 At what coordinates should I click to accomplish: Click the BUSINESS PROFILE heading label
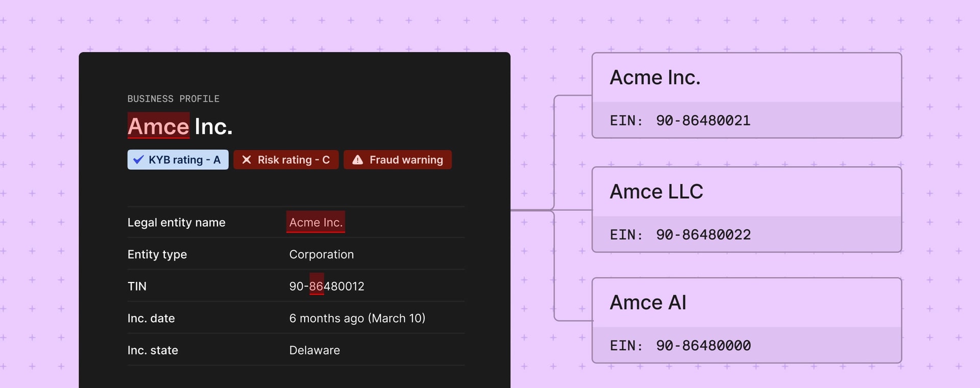coord(174,99)
